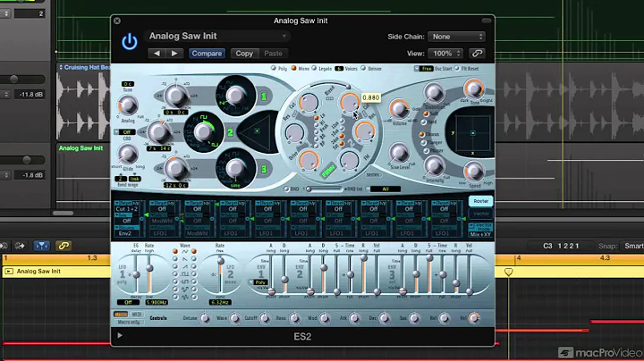Load the next preset with the right arrow
Screen dimensions: 644x361
[x=174, y=54]
